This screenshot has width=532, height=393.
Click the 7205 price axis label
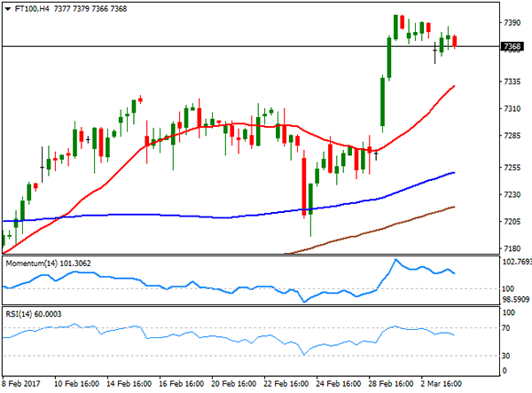coord(512,221)
